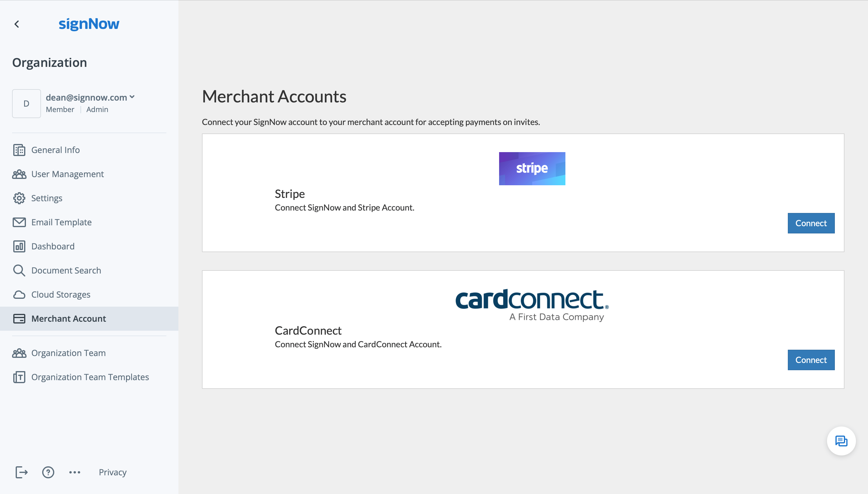Click the User Management sidebar icon
The image size is (868, 494).
(x=20, y=174)
